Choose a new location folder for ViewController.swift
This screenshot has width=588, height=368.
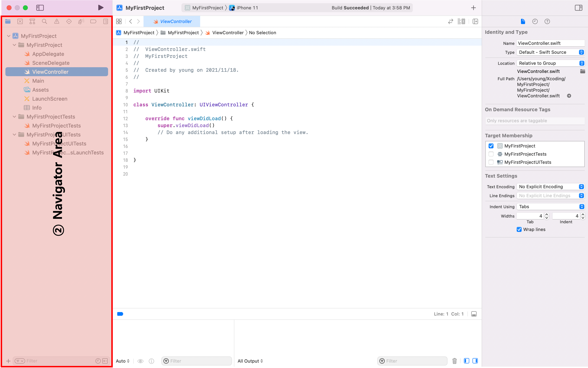coord(582,71)
